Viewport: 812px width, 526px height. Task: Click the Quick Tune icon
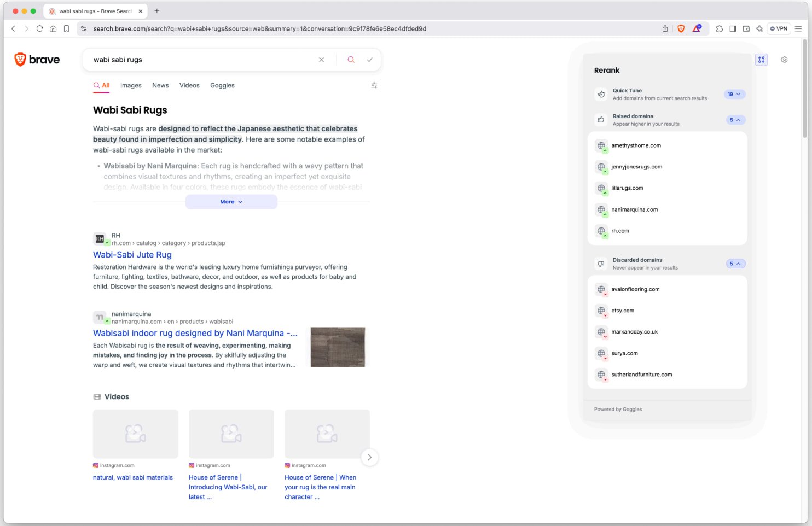coord(601,94)
